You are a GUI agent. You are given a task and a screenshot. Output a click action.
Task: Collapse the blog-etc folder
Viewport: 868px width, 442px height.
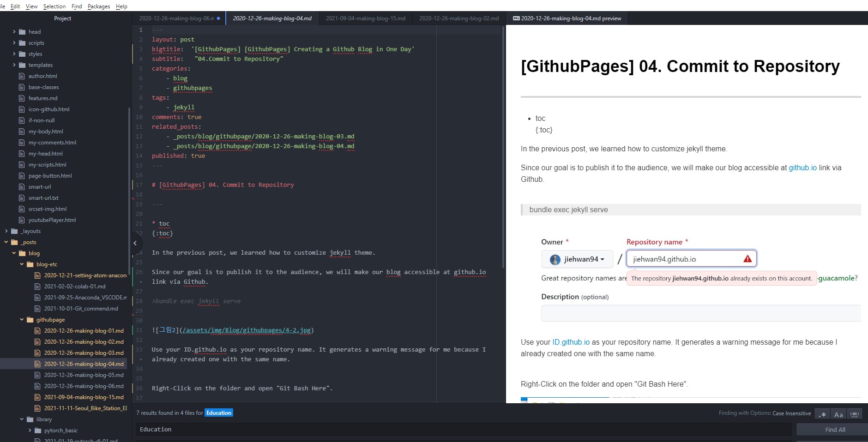pos(22,264)
